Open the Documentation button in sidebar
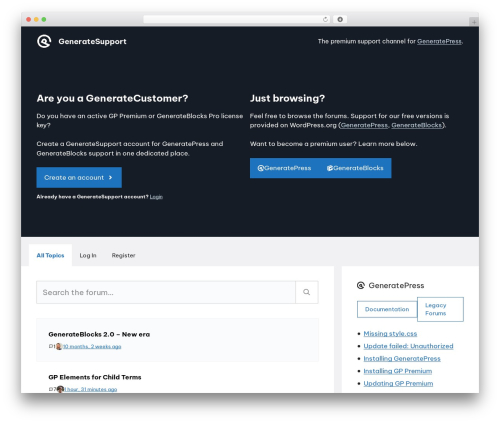 [387, 309]
